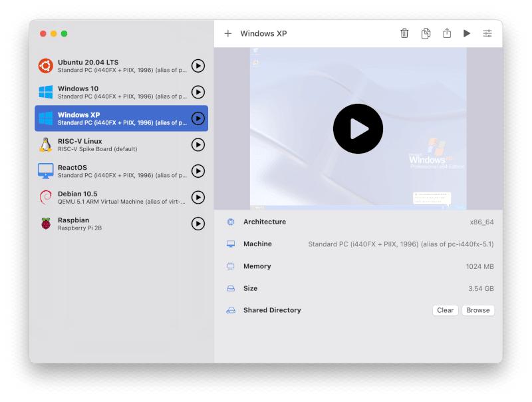
Task: Select Ubuntu 20.04 LTS in the VM list
Action: [x=122, y=66]
